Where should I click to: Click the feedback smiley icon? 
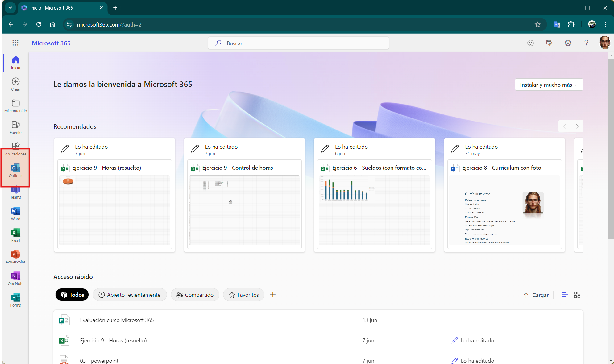point(530,43)
